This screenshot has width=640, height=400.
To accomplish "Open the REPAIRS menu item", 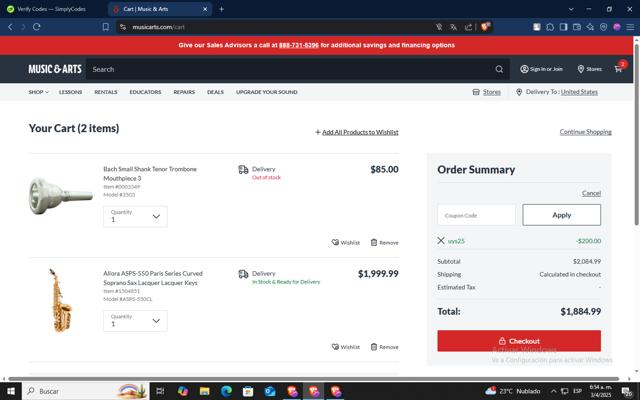I will [184, 92].
